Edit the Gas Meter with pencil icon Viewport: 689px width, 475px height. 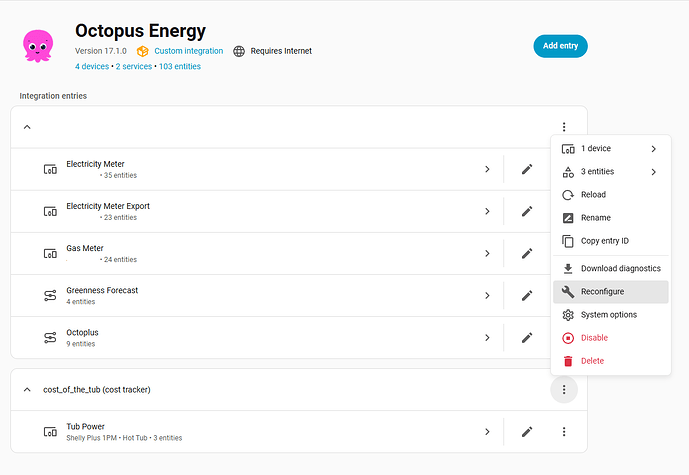click(527, 254)
